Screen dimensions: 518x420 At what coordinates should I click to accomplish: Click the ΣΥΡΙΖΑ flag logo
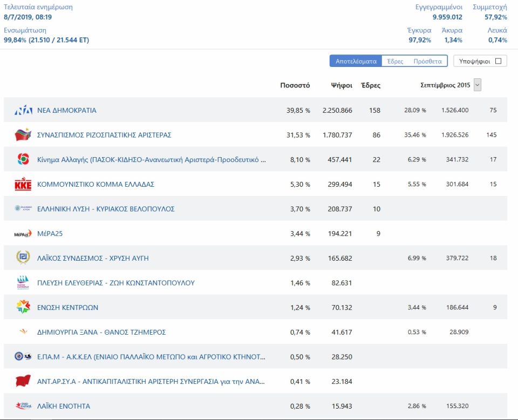(23, 134)
